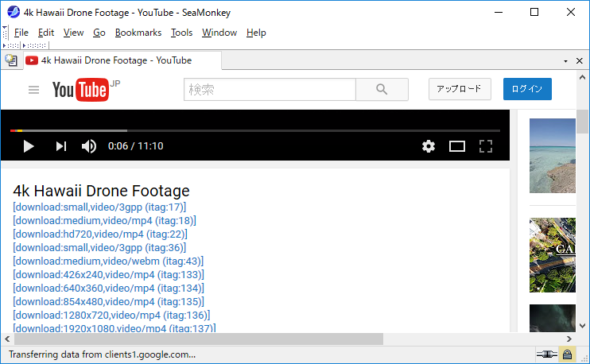The image size is (590, 364).
Task: Play the video with the play button
Action: 29,146
